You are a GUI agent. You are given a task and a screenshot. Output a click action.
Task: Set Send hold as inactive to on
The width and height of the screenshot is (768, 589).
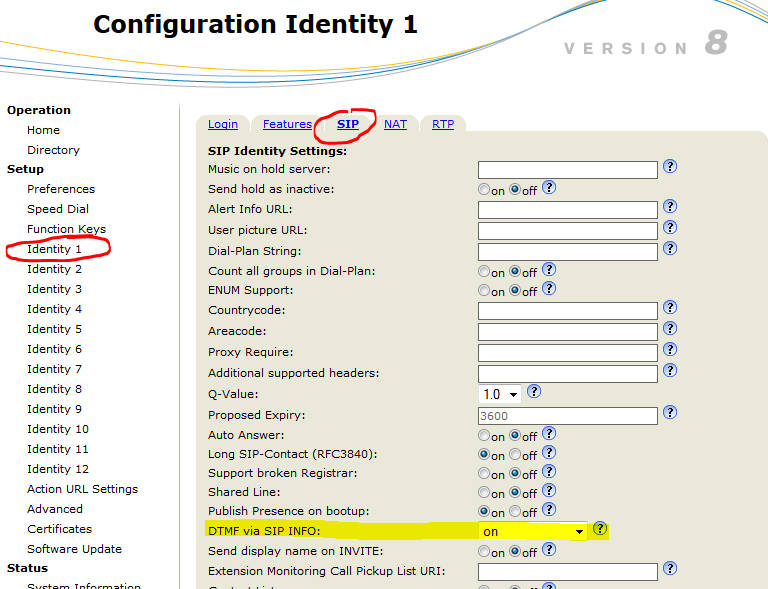pyautogui.click(x=484, y=189)
